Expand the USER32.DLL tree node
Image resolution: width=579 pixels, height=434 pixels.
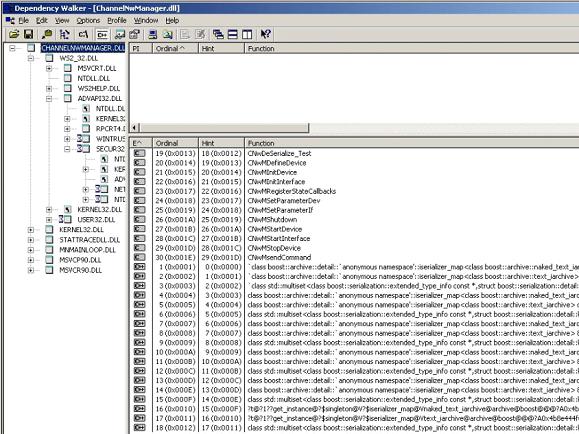coord(49,220)
